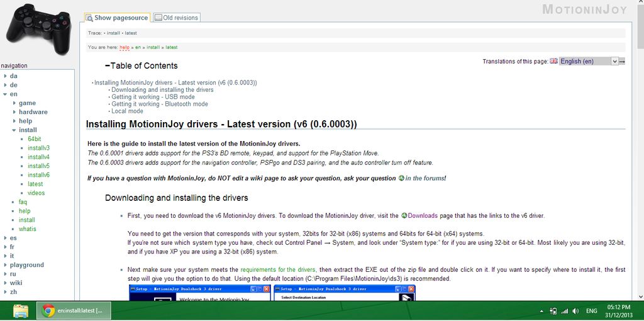Open the translations language dropdown (English)
Screen dimensions: 644x321
point(588,61)
